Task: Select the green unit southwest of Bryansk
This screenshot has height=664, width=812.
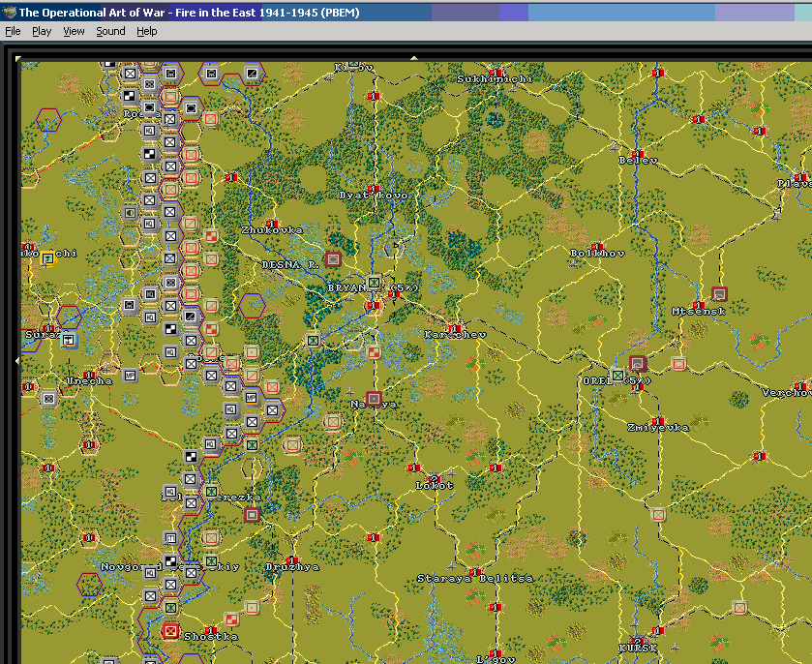Action: [x=313, y=341]
